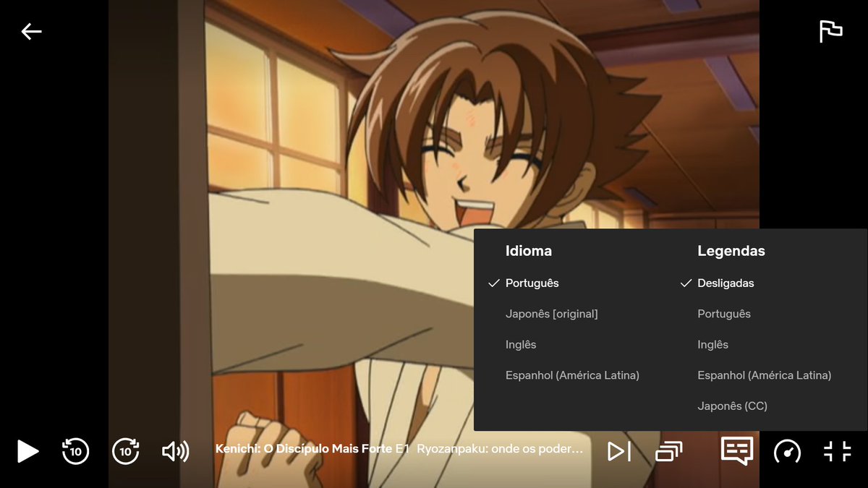The image size is (868, 488).
Task: Click the Kenichi episode title text
Action: [x=399, y=449]
